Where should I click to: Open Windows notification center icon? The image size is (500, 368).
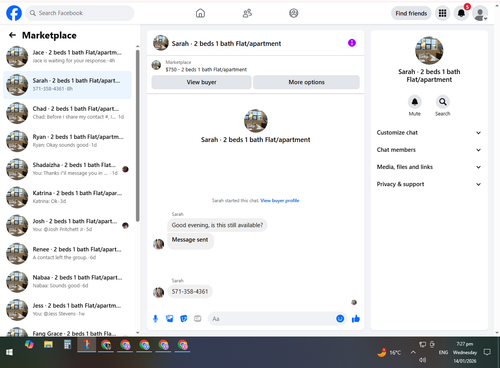point(487,352)
